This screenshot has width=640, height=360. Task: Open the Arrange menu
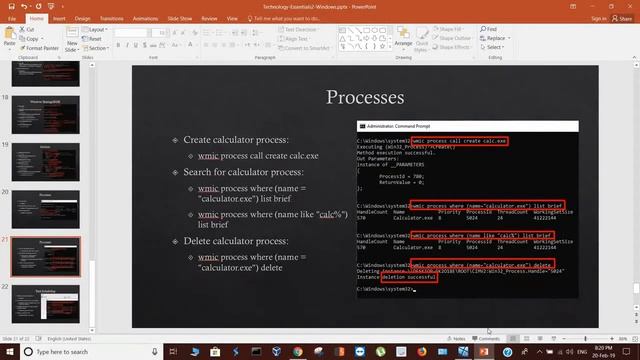click(x=403, y=38)
